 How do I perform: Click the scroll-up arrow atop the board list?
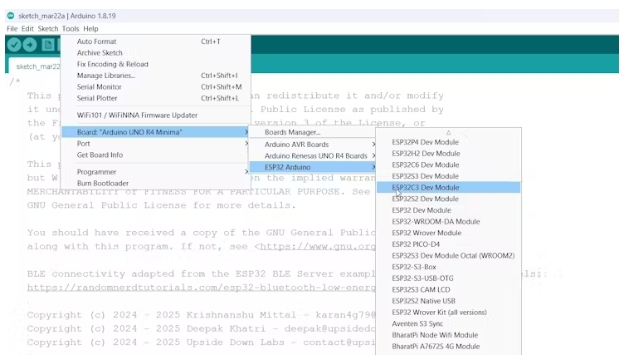(x=448, y=133)
